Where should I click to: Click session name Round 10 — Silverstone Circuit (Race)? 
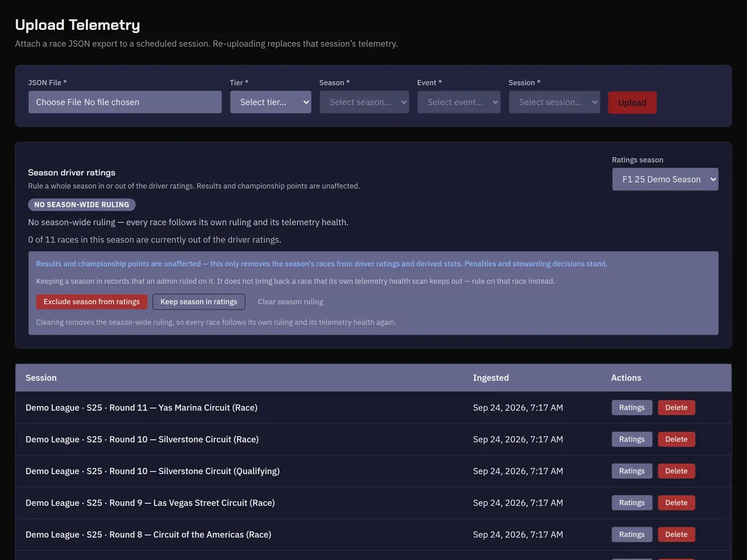coord(142,439)
